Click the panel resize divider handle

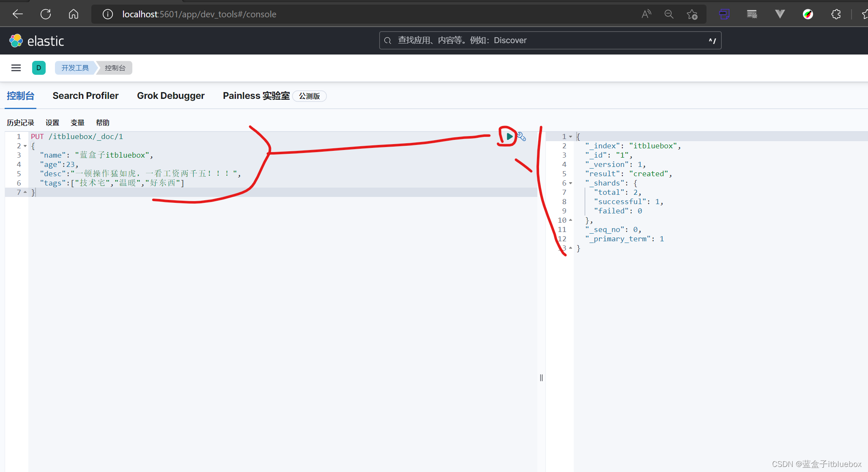[541, 378]
